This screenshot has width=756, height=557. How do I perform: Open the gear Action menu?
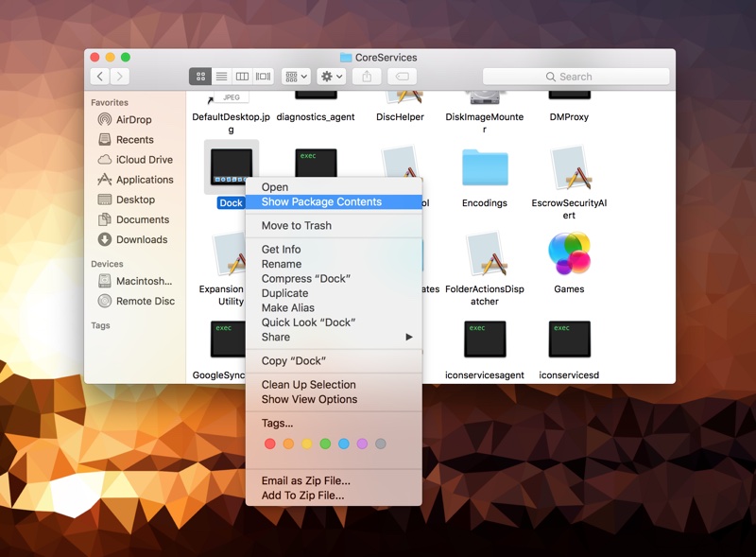[332, 77]
